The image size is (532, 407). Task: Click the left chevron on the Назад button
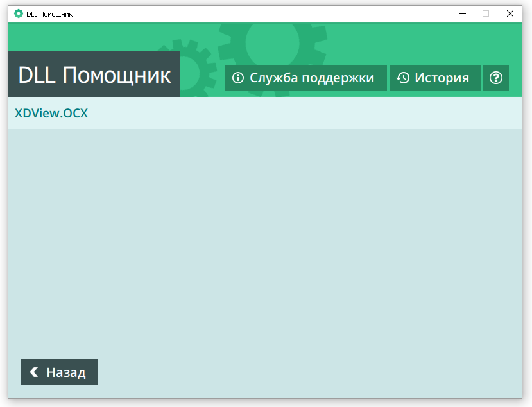(x=33, y=372)
